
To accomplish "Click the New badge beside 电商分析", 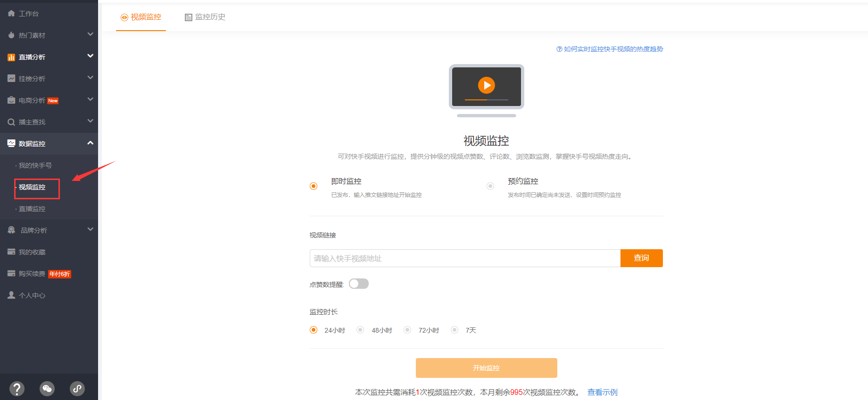I will click(53, 101).
